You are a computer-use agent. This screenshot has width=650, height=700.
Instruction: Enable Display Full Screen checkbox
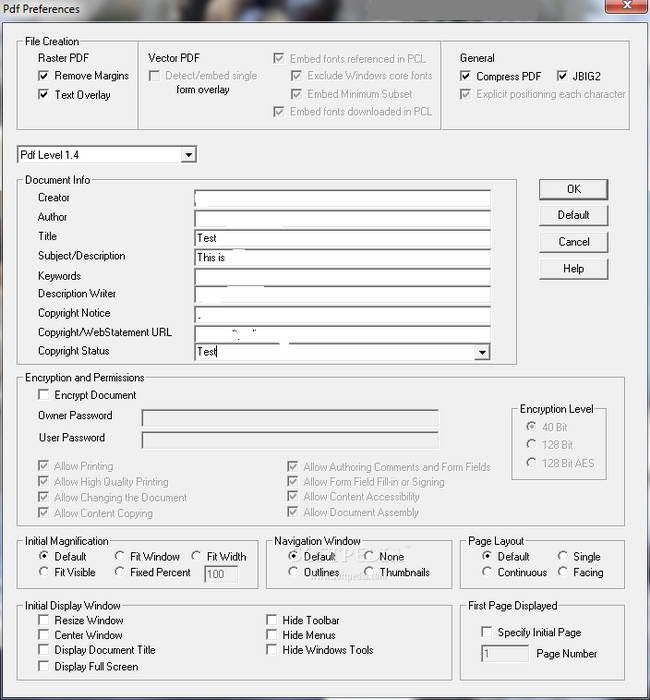(43, 666)
